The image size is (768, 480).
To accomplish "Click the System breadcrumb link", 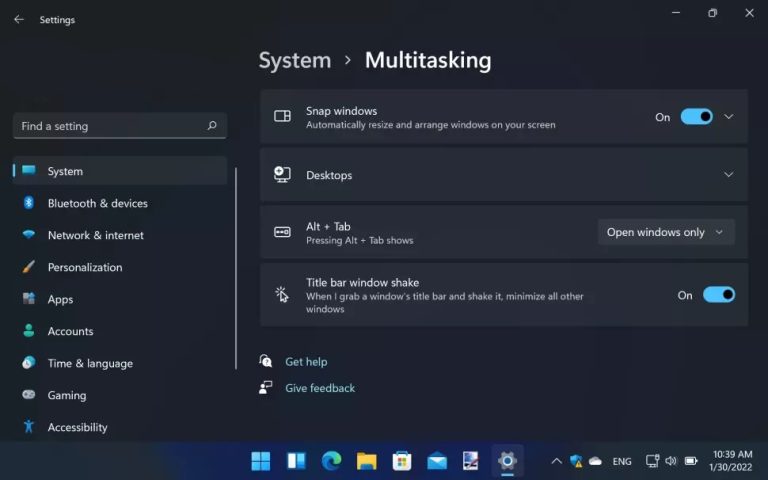I will [x=294, y=60].
